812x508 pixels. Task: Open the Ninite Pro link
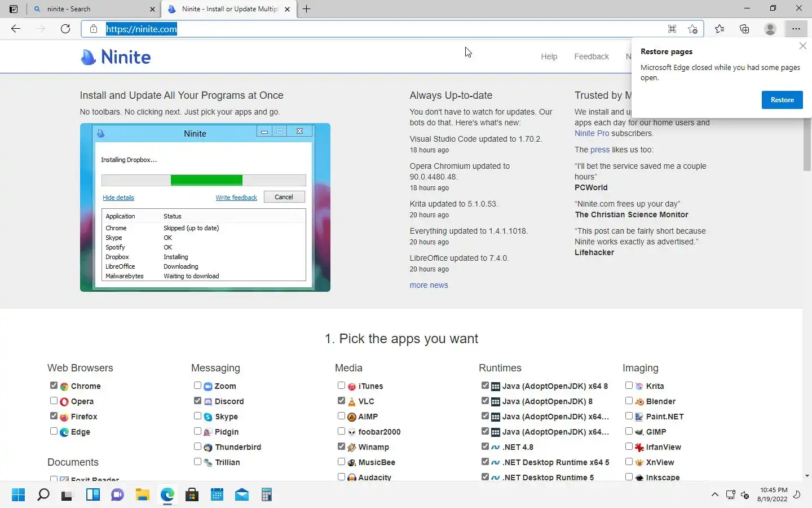[592, 133]
